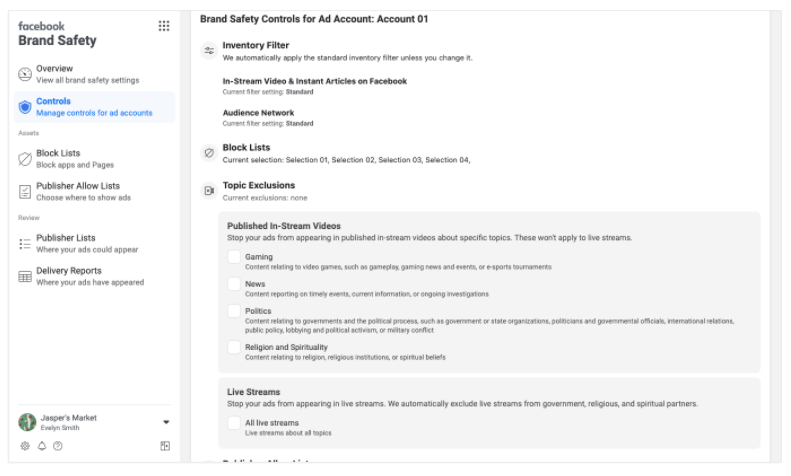Click the 'Live Streams' heading text
The height and width of the screenshot is (476, 791).
(253, 392)
